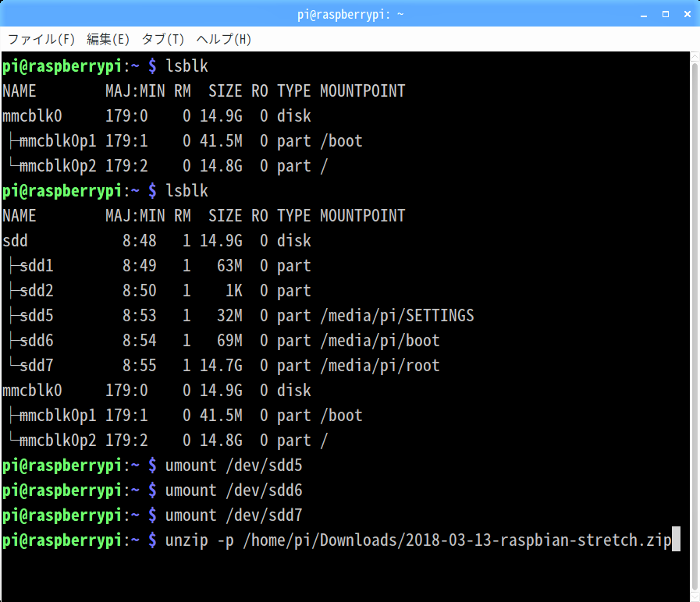Image resolution: width=700 pixels, height=602 pixels.
Task: Click the sdd1 partition name
Action: coord(36,266)
